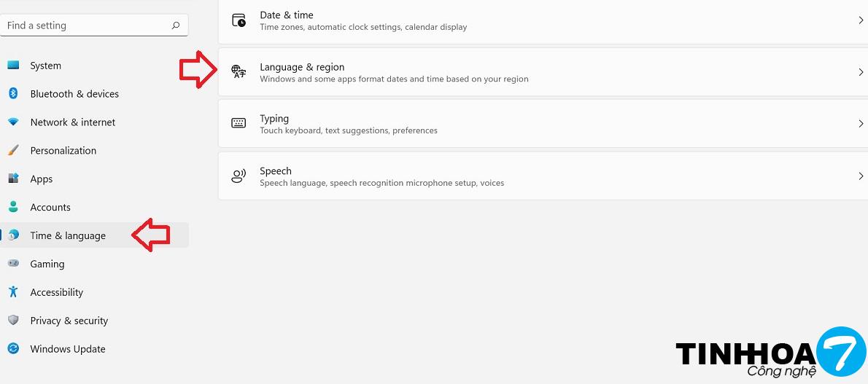Click the Bluetooth icon in sidebar

(13, 93)
